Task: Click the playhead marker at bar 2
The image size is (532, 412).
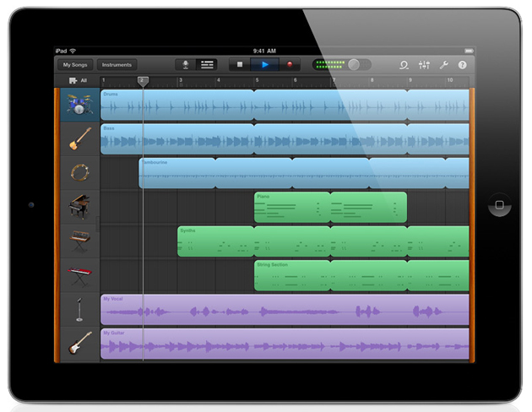Action: pyautogui.click(x=143, y=81)
